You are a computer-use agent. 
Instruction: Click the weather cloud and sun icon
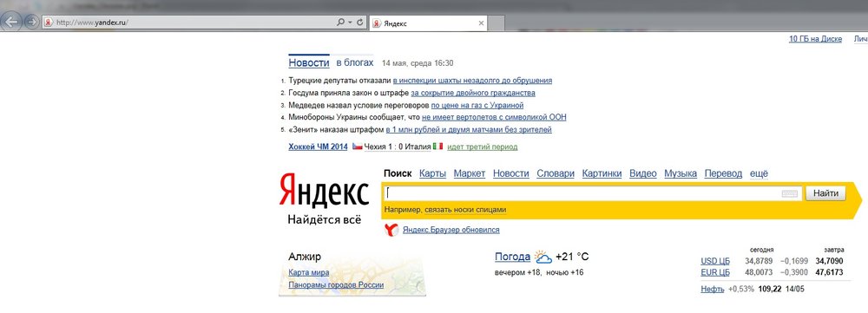pos(543,258)
